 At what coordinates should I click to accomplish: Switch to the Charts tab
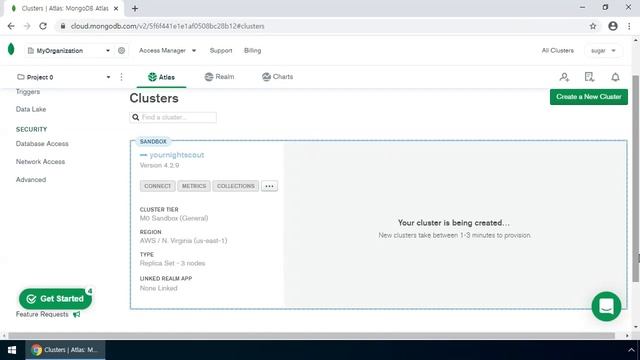[277, 77]
